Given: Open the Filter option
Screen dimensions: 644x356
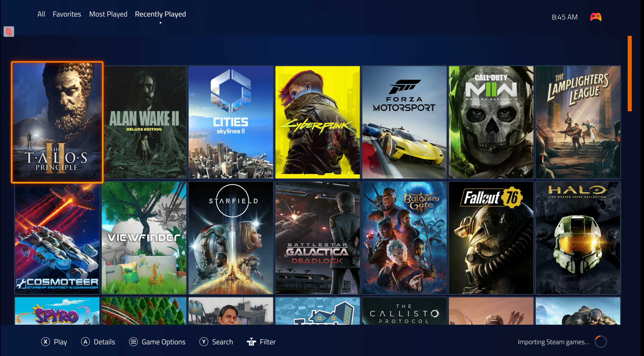Looking at the screenshot, I should click(268, 342).
